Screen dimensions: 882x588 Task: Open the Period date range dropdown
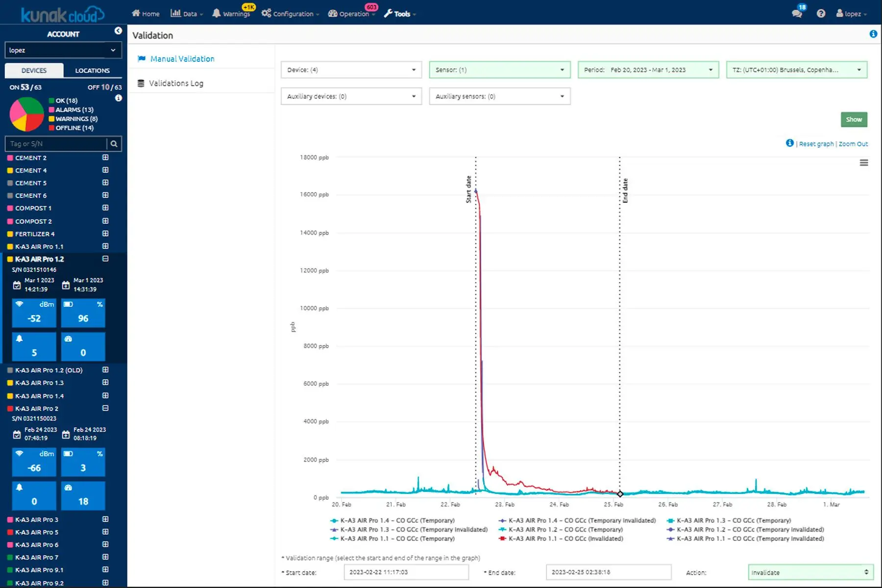tap(648, 70)
